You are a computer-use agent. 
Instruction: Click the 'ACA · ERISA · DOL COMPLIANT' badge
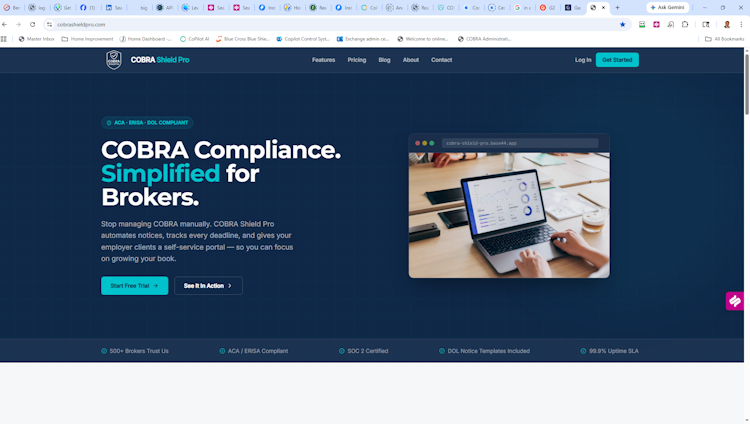(x=147, y=123)
